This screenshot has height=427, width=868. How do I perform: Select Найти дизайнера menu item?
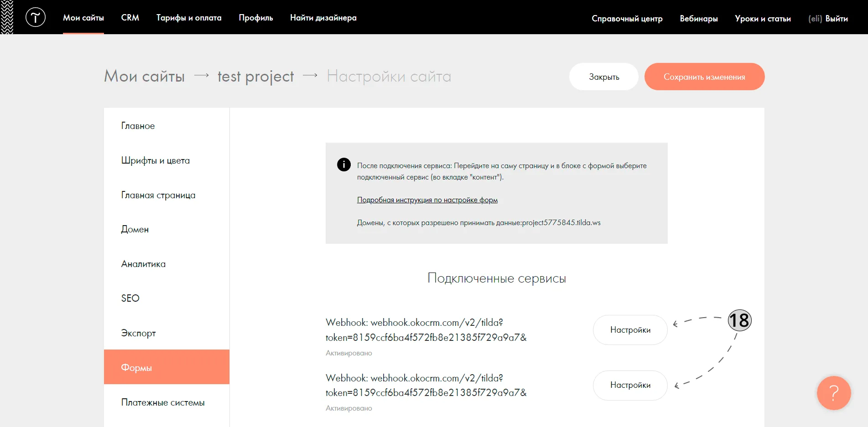pos(323,18)
